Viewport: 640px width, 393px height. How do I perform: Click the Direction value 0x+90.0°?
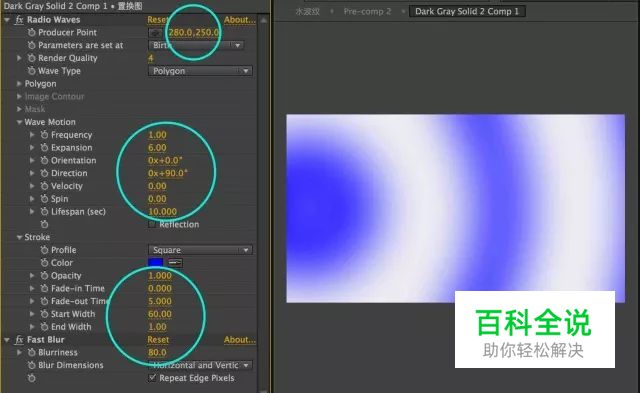coord(167,173)
